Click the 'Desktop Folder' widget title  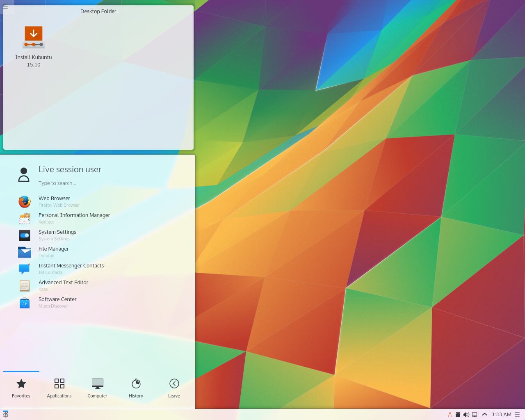pos(98,11)
